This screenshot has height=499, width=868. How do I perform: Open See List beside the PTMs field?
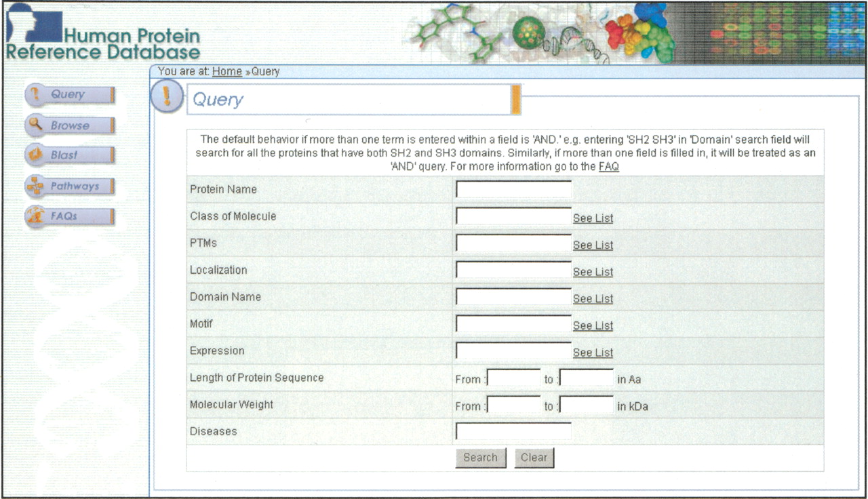(593, 245)
